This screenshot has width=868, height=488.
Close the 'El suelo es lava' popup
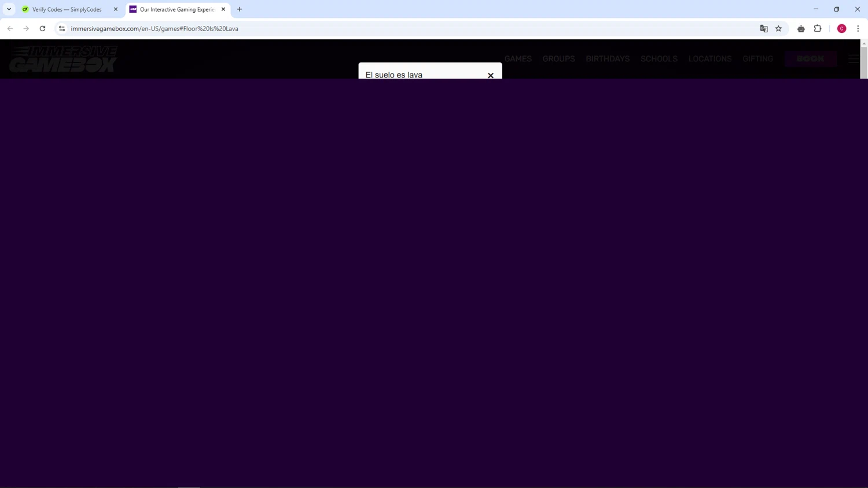(x=491, y=75)
